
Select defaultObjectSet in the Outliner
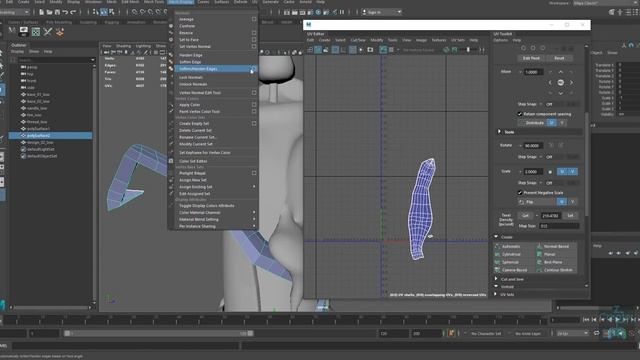[x=42, y=156]
